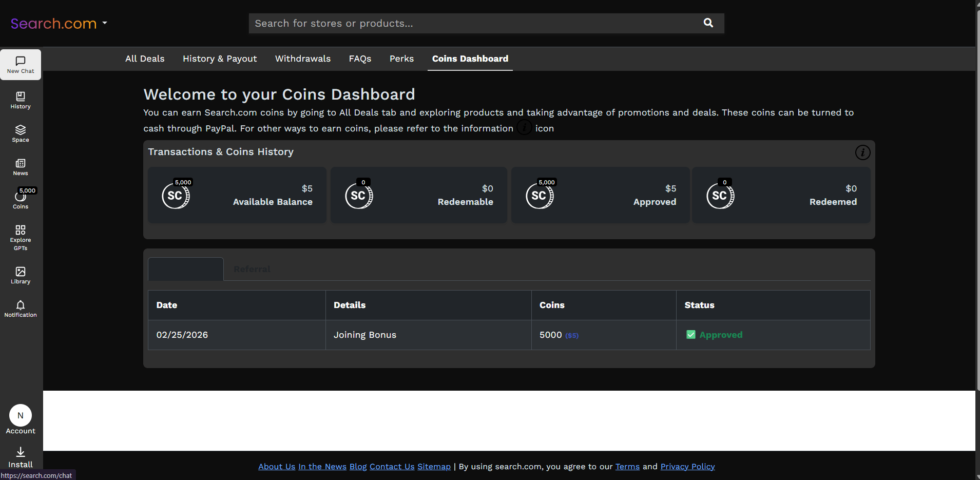Open Coins with 5,000 badge in sidebar
Image resolution: width=980 pixels, height=480 pixels.
point(21,199)
